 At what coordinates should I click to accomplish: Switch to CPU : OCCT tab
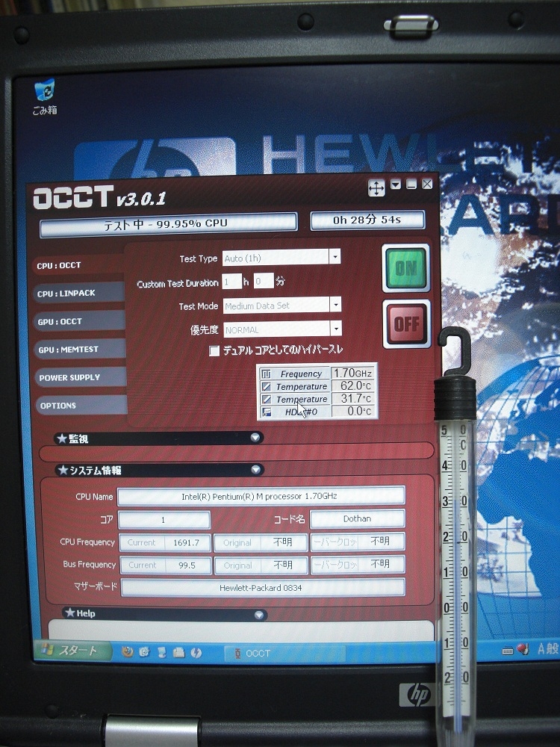78,265
